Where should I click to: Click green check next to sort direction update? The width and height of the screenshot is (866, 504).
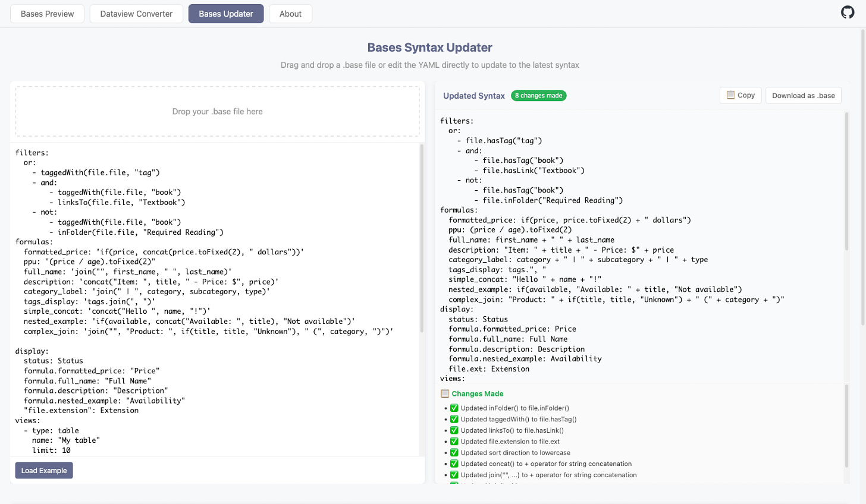pyautogui.click(x=454, y=452)
